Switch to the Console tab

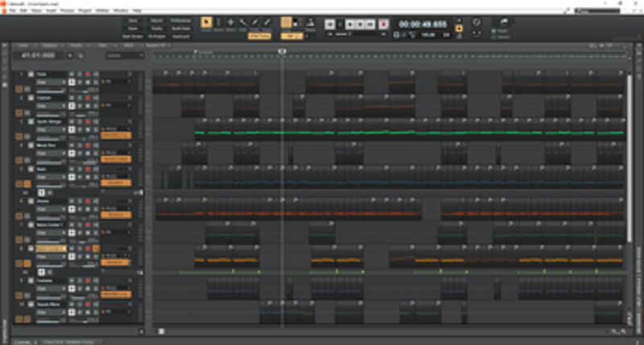tap(23, 342)
